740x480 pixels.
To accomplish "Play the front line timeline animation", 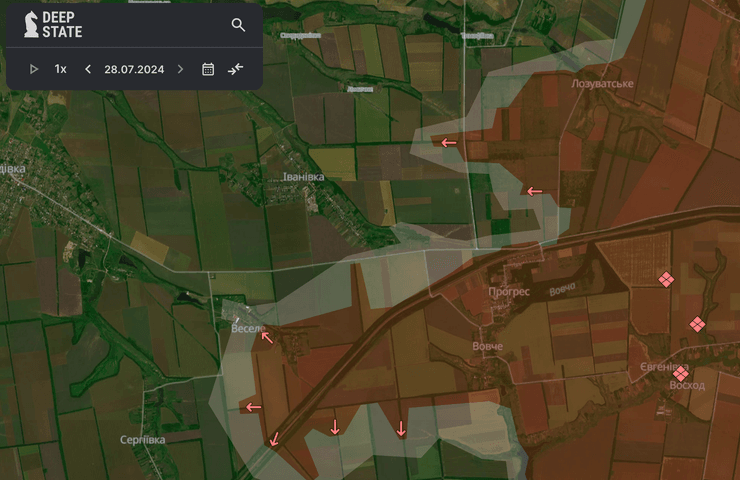I will click(34, 69).
